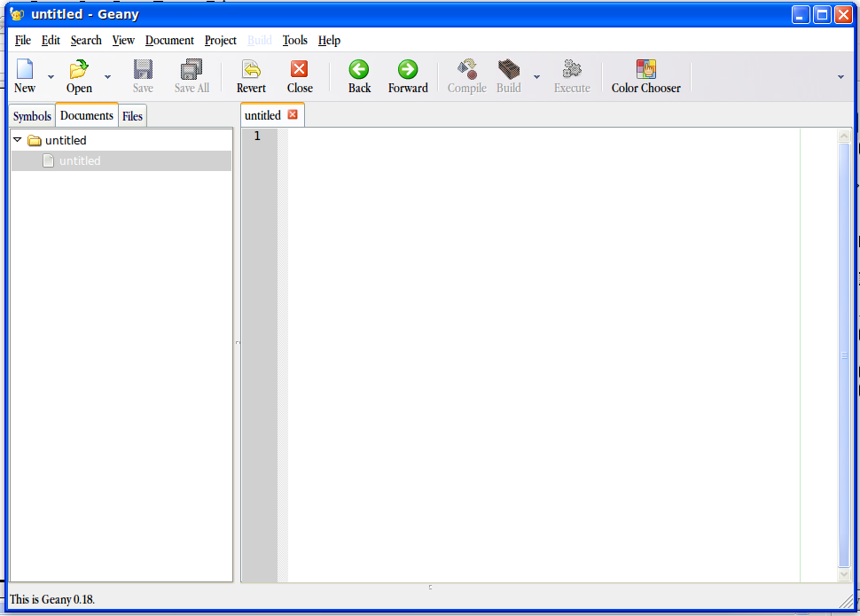The image size is (860, 616).
Task: Open the Tools menu
Action: pos(294,41)
